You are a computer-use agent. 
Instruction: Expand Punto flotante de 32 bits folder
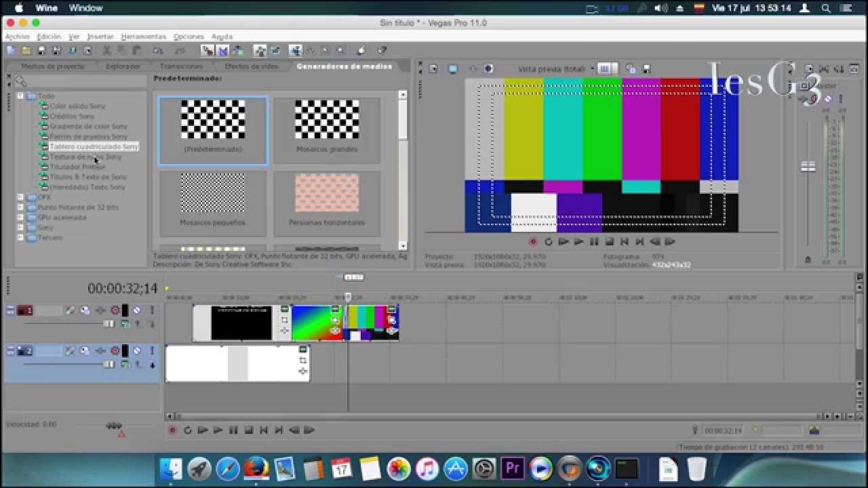click(x=20, y=207)
